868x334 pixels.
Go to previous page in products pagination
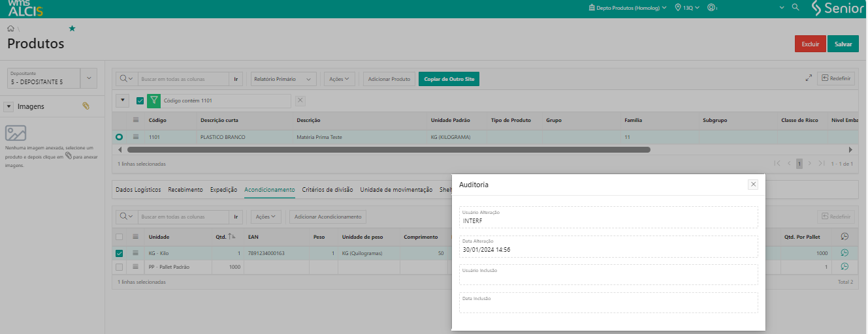[x=789, y=164]
